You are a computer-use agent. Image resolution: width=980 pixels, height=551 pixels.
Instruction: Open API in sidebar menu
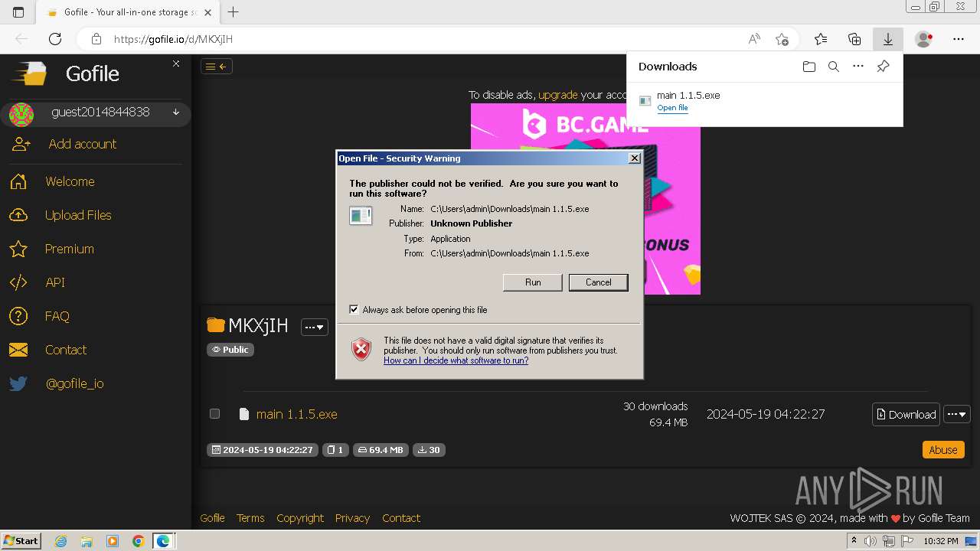pos(55,282)
